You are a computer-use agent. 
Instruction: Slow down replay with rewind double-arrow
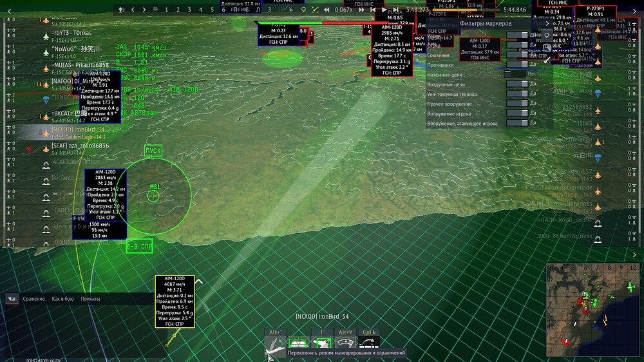pyautogui.click(x=327, y=10)
